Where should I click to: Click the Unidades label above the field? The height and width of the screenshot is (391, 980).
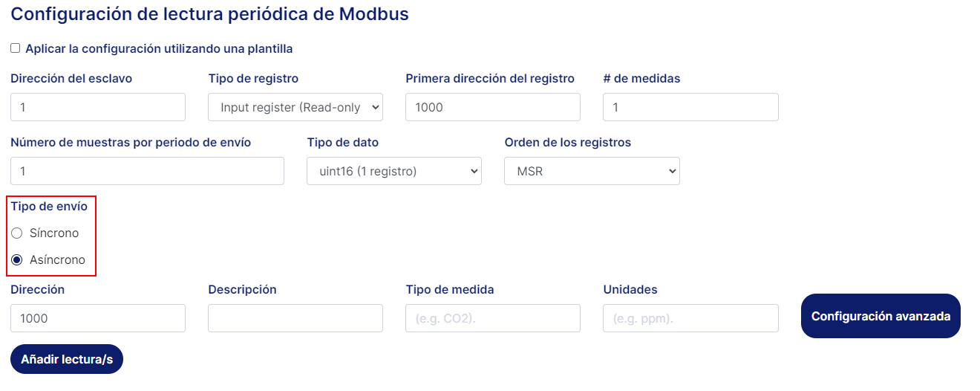(x=630, y=289)
